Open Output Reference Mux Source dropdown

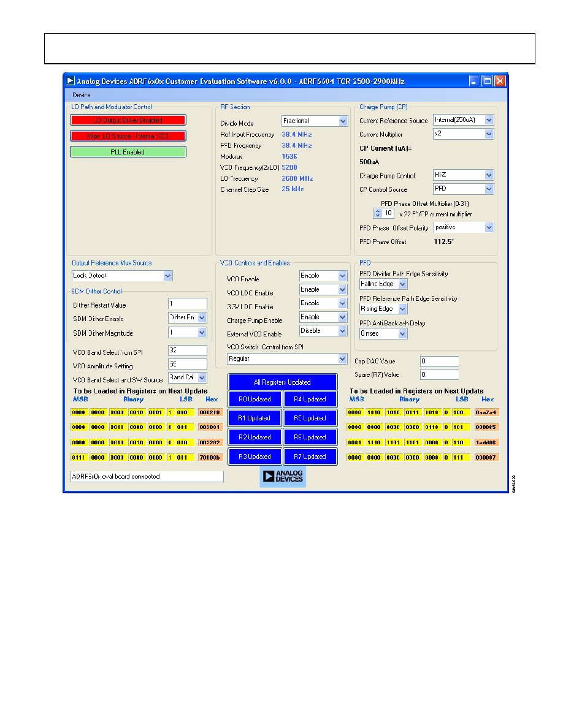click(x=122, y=276)
